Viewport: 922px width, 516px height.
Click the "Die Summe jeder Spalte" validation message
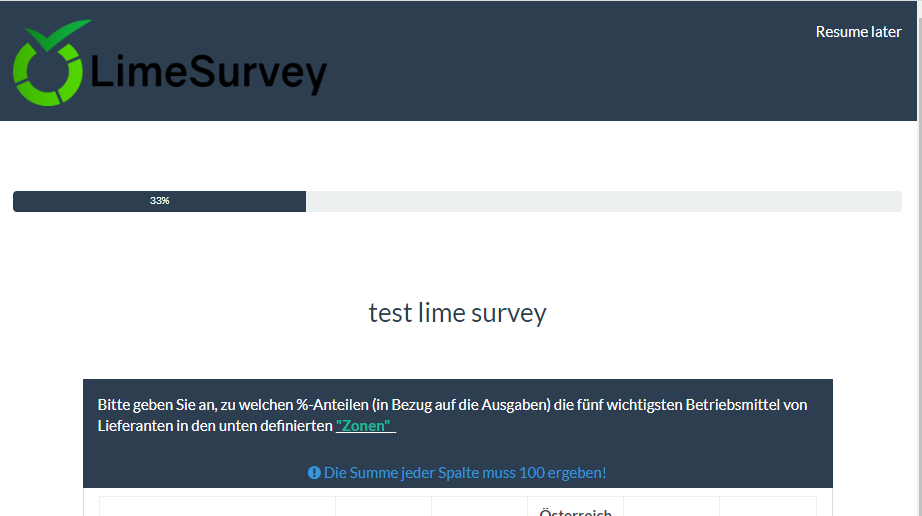click(465, 472)
